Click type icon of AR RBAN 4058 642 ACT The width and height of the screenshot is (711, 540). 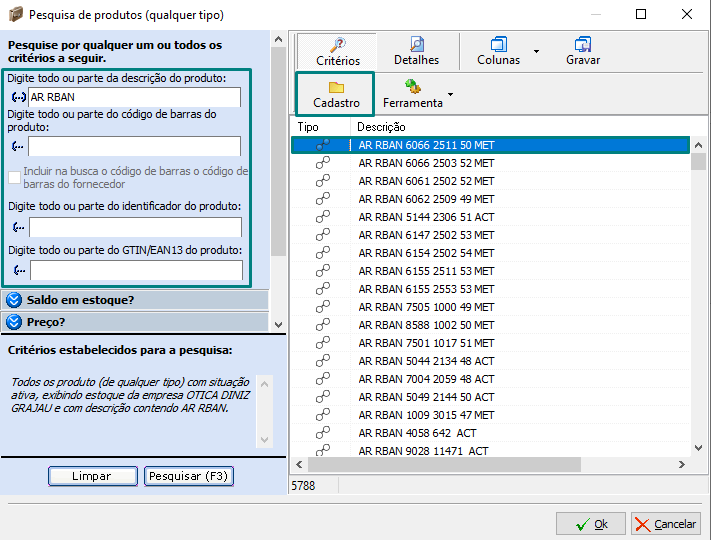pyautogui.click(x=322, y=433)
